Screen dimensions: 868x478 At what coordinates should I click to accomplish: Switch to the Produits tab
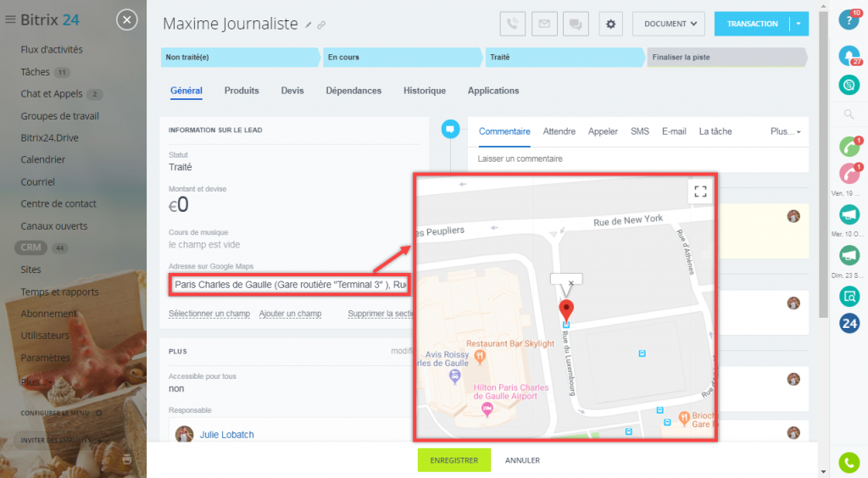(x=242, y=91)
